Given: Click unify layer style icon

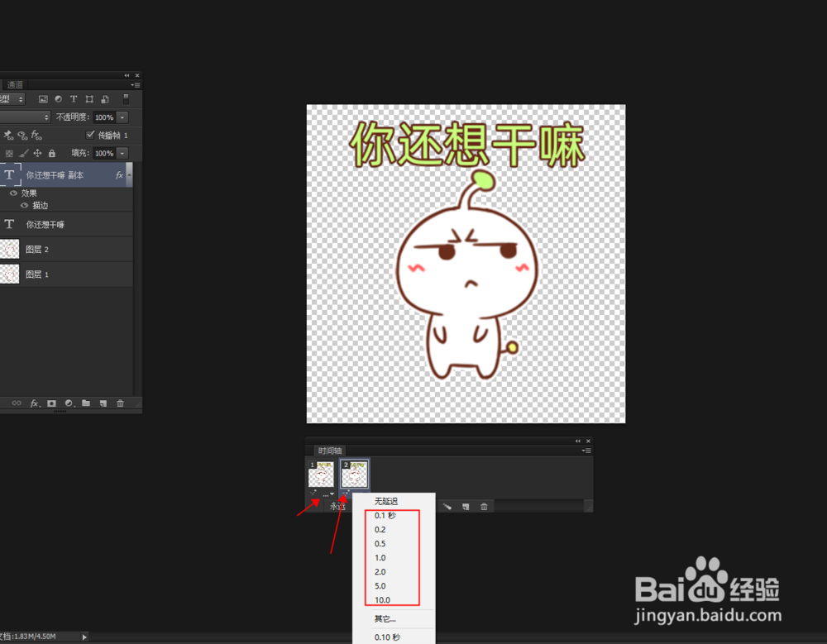Looking at the screenshot, I should coord(36,136).
